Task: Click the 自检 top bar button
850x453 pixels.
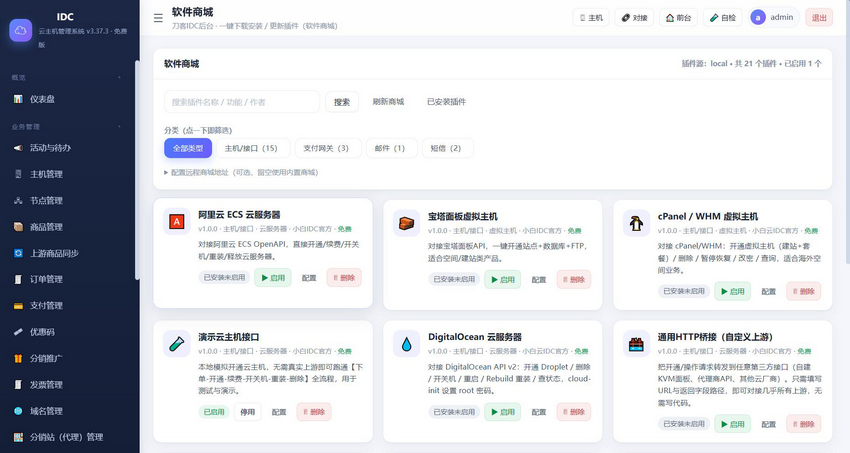Action: (x=723, y=17)
